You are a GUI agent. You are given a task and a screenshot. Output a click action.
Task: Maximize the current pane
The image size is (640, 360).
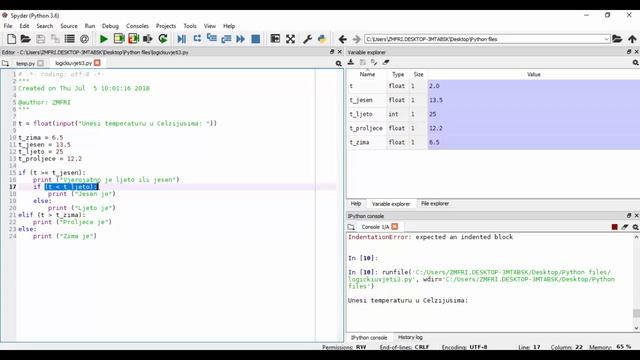point(276,39)
